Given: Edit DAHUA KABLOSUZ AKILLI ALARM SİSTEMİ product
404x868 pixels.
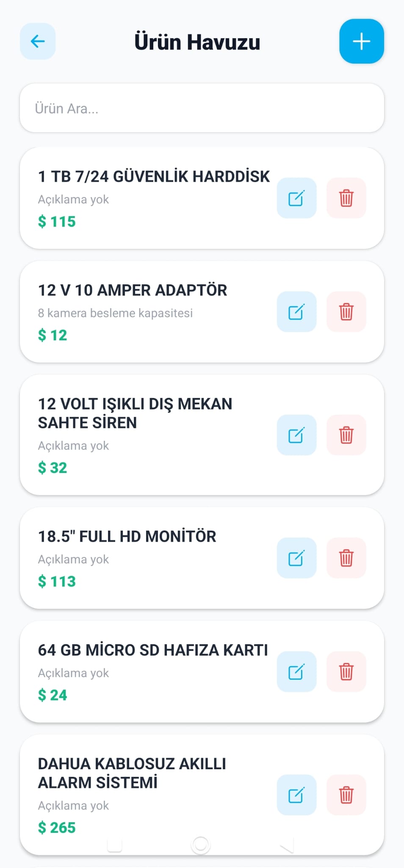Looking at the screenshot, I should (x=296, y=795).
